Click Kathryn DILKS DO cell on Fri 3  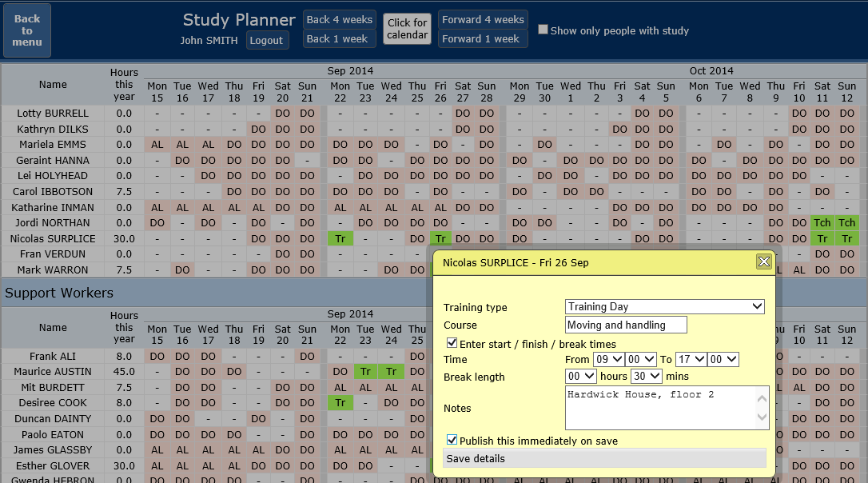click(619, 129)
